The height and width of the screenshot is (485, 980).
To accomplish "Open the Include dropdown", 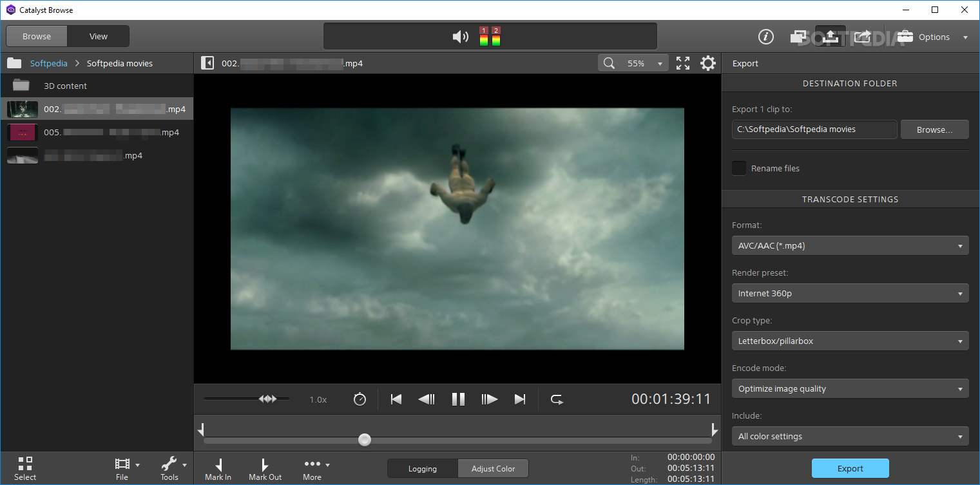I will tap(850, 436).
